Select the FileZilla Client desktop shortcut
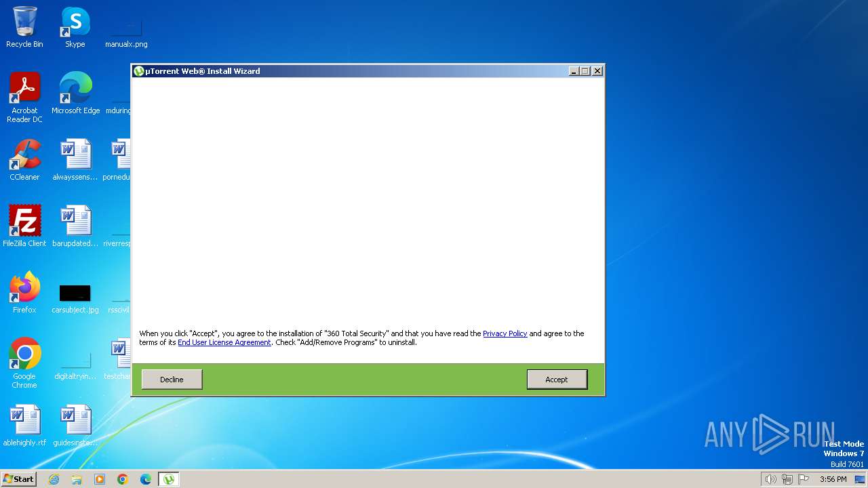 click(x=24, y=226)
